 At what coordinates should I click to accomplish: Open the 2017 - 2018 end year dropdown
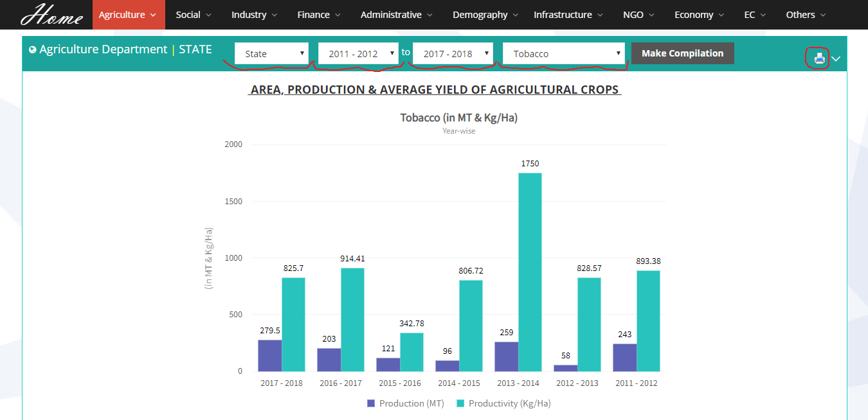[453, 53]
